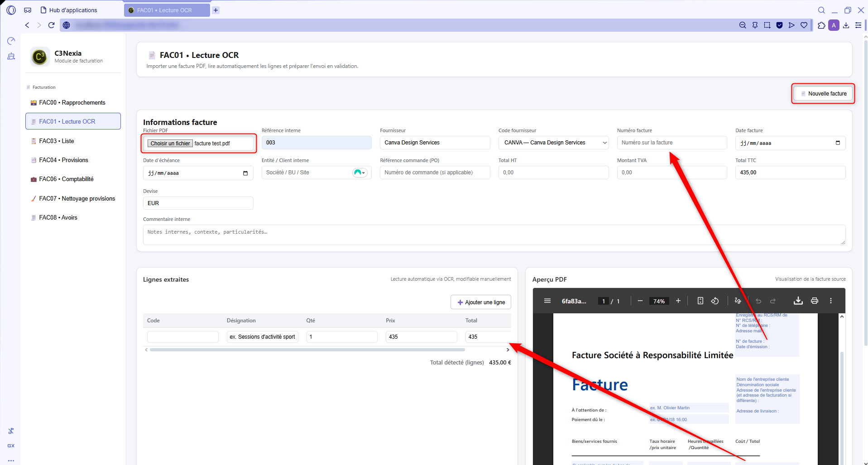Open the PDF viewer sidebar menu
This screenshot has height=465, width=868.
point(547,301)
